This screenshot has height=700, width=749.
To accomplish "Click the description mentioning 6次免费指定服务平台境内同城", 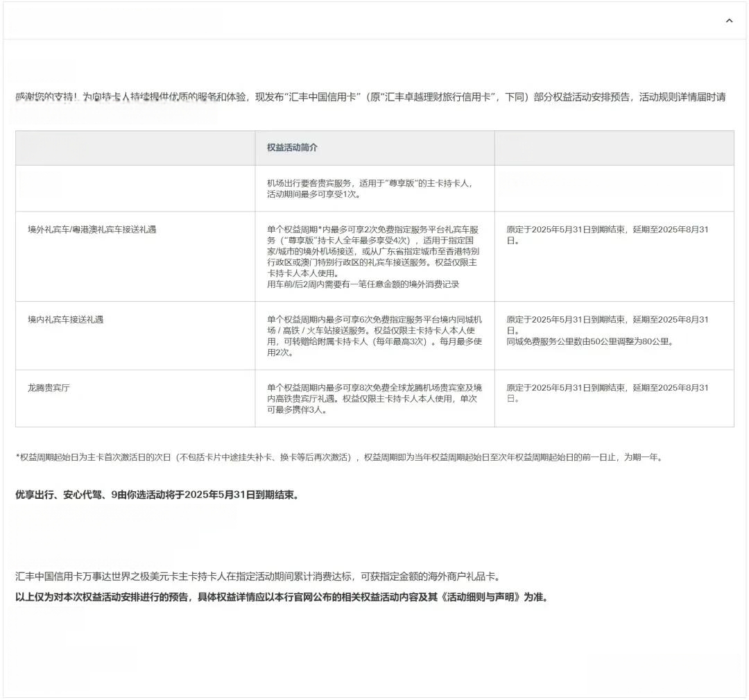I will pos(374,336).
